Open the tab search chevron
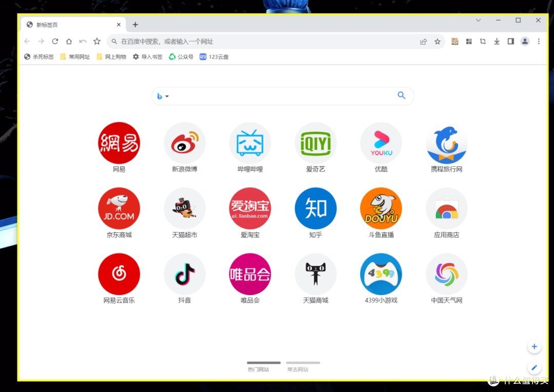554x392 pixels. pyautogui.click(x=478, y=20)
